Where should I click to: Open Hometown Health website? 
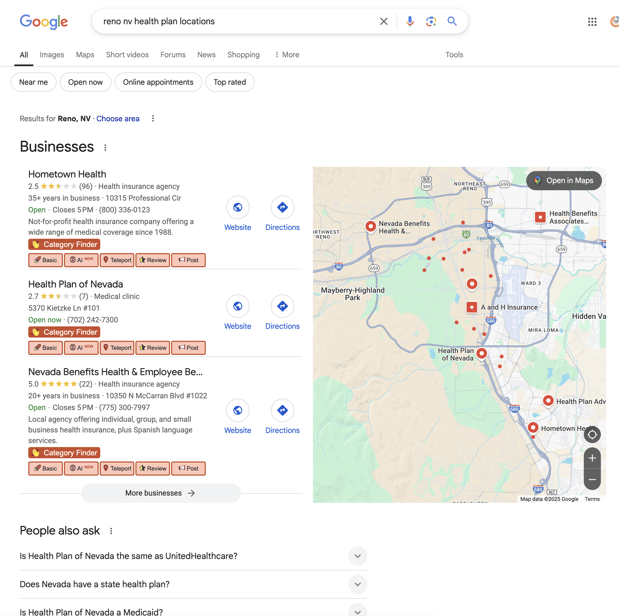pos(238,214)
